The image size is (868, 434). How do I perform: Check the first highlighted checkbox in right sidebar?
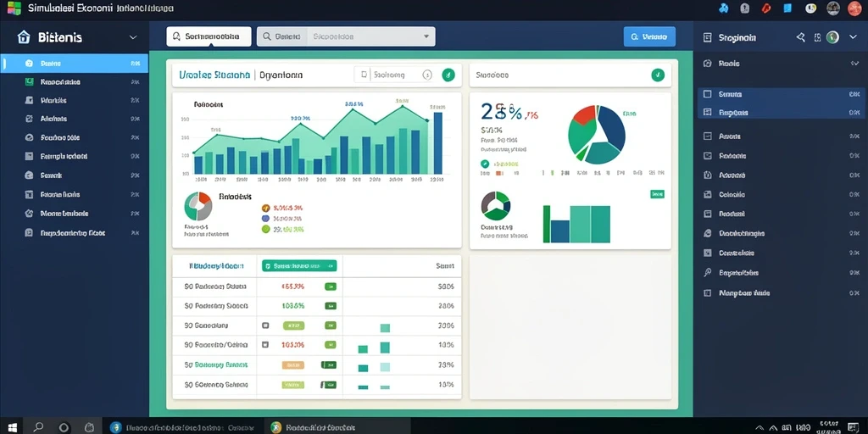pos(707,94)
